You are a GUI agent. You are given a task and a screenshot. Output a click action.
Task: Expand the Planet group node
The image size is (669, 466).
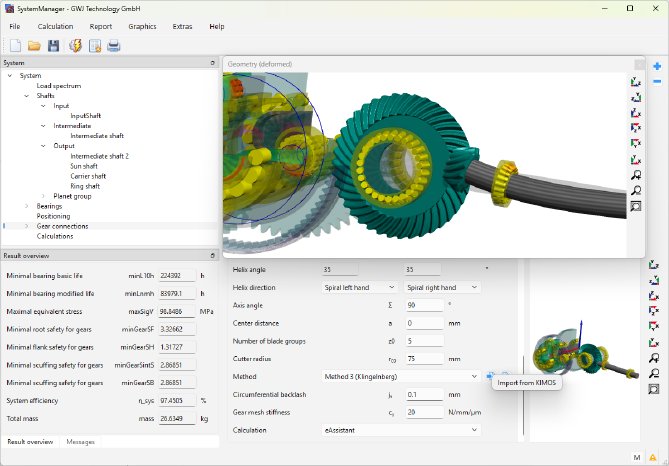tap(43, 196)
